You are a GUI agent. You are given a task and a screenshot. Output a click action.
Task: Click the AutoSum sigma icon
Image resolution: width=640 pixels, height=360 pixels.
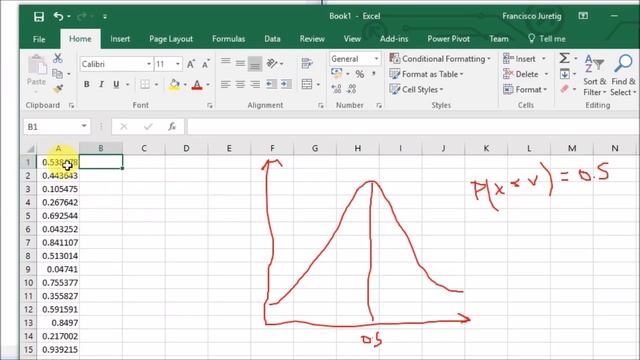[564, 58]
